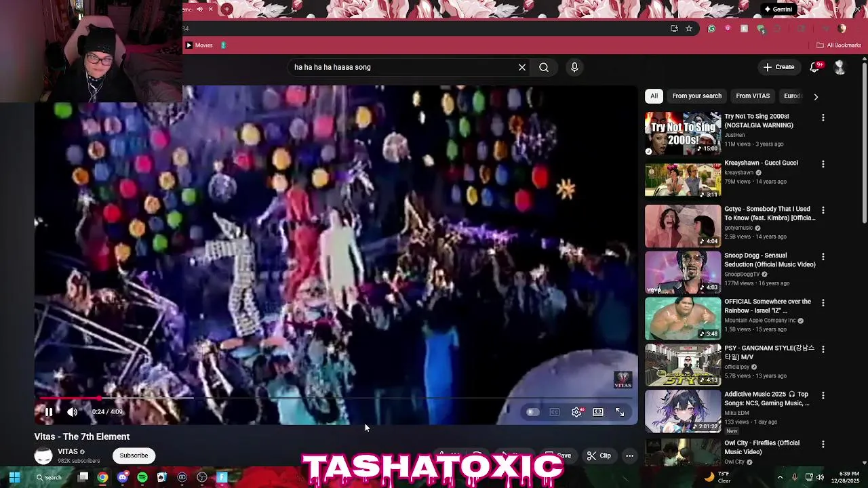Open Spotify from the taskbar

click(142, 477)
